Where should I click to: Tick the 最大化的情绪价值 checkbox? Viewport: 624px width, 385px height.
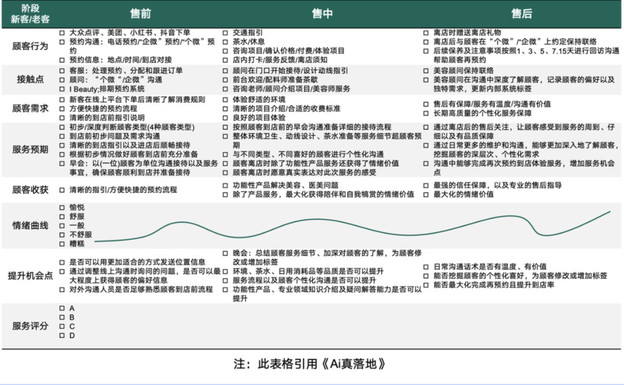click(x=426, y=194)
